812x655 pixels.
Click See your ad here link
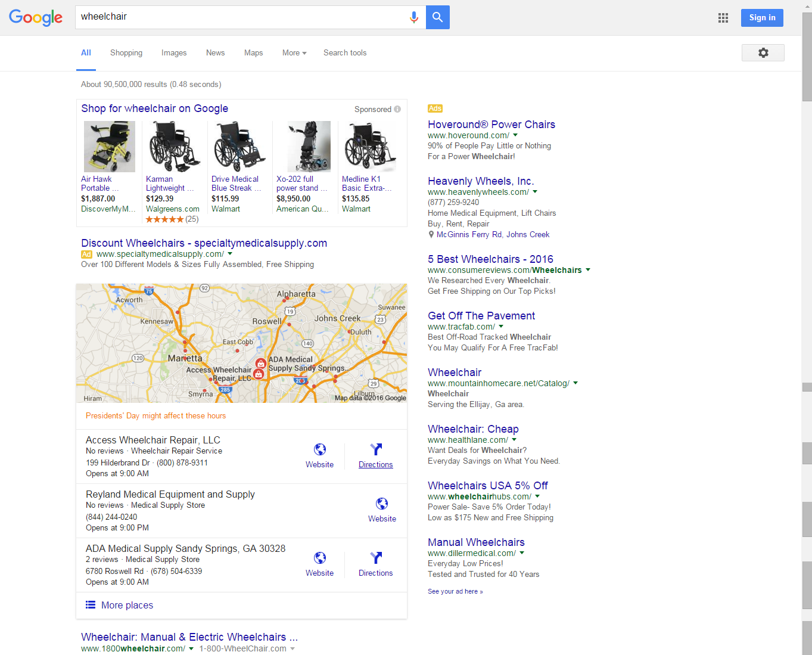coord(455,592)
